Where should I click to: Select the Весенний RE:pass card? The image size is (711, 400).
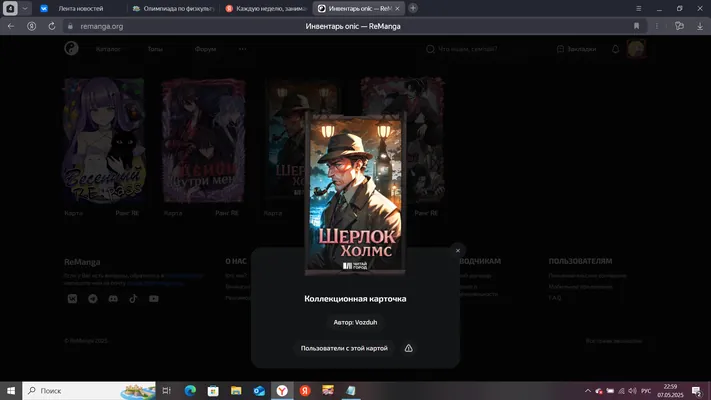coord(104,140)
